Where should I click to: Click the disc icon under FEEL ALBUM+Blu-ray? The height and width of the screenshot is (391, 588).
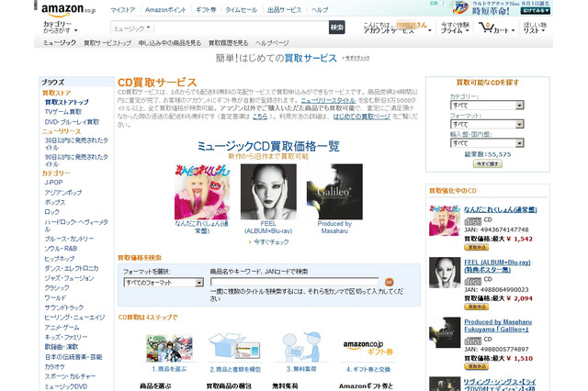(x=472, y=281)
